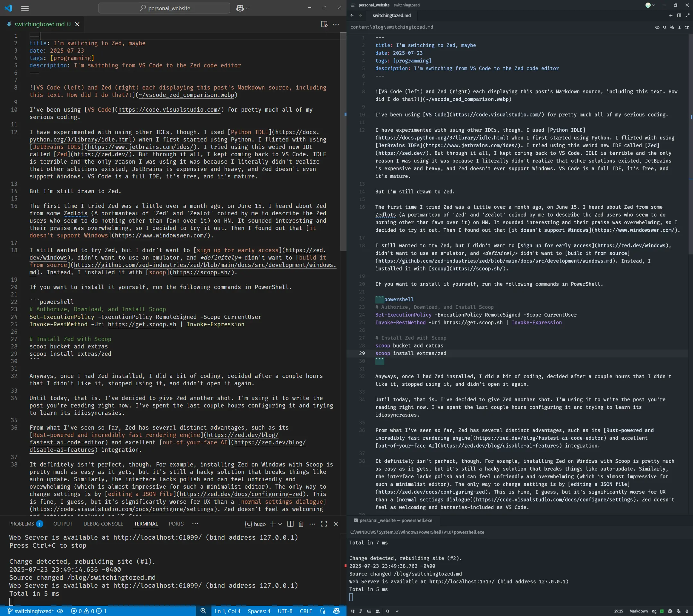The image size is (693, 616).
Task: Click the switchingtozed* branch in status bar
Action: [30, 611]
